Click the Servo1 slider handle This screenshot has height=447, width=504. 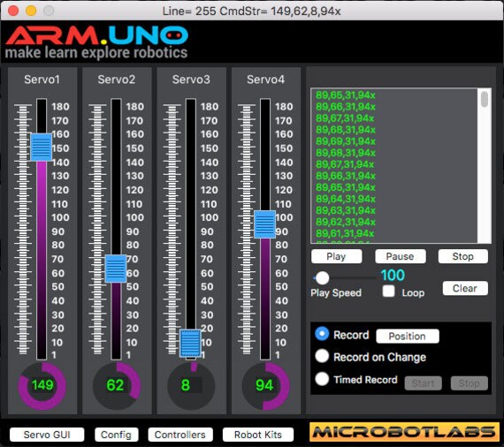point(42,147)
